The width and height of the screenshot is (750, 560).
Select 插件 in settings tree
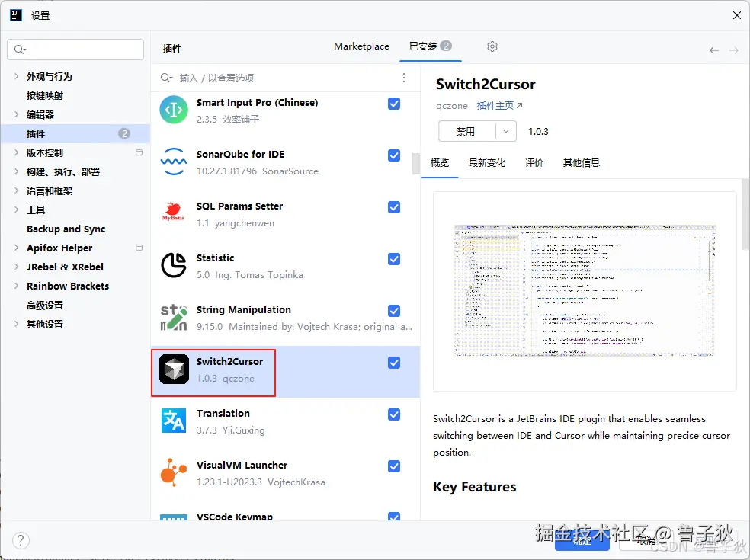click(x=75, y=133)
